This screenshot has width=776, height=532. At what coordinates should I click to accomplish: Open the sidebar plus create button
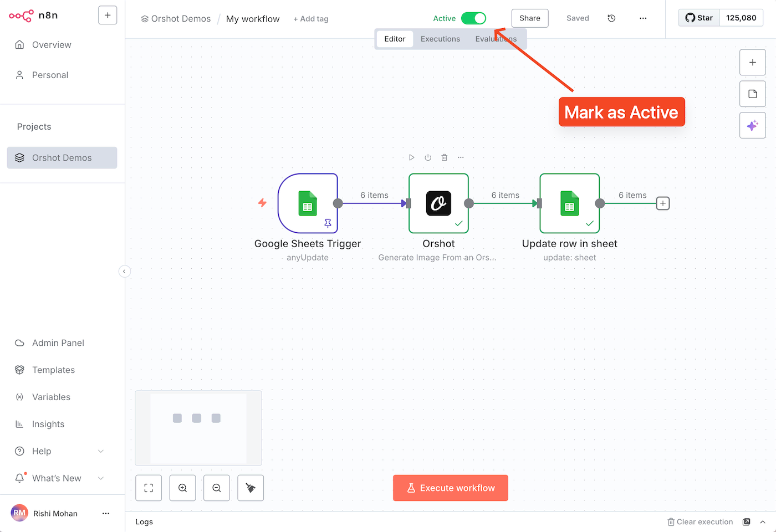point(108,16)
